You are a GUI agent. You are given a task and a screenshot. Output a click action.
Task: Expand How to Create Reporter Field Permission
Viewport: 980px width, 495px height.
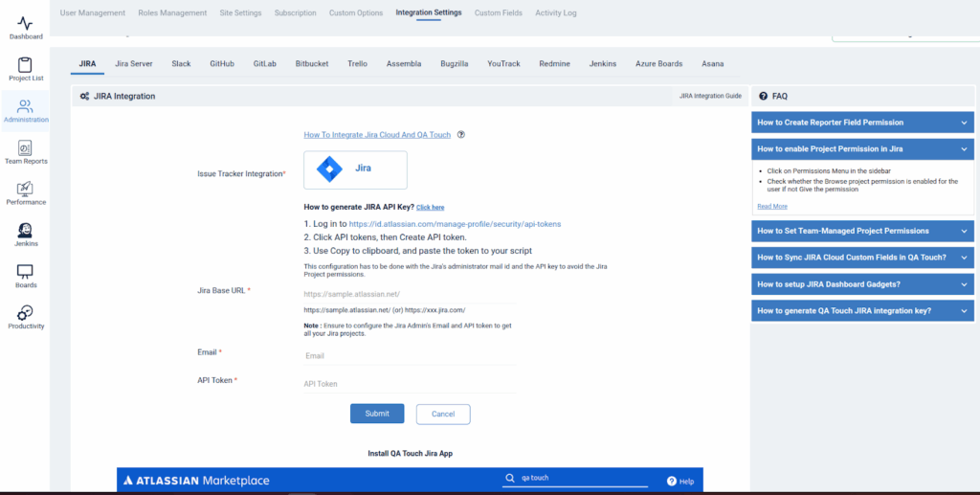pyautogui.click(x=862, y=123)
